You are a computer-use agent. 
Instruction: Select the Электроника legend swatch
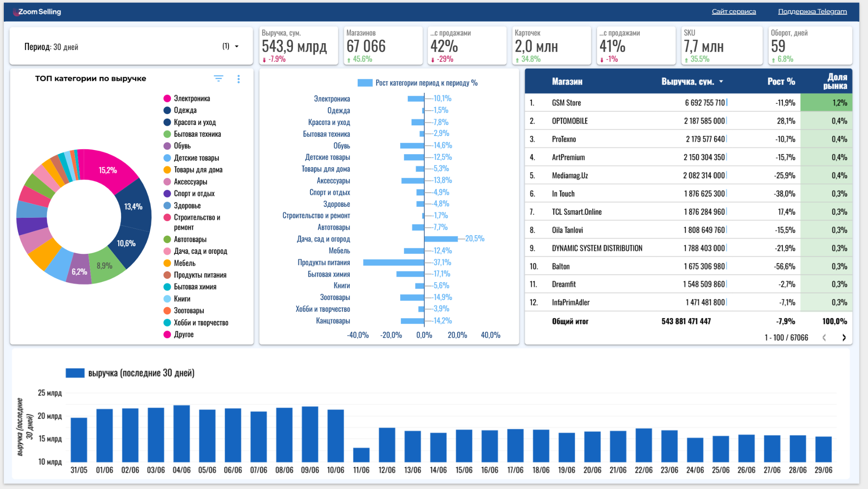click(167, 98)
